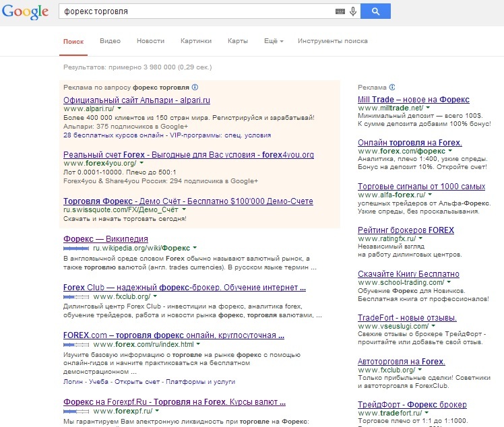This screenshot has width=504, height=427.
Task: Switch to the Карты tab
Action: [x=238, y=41]
